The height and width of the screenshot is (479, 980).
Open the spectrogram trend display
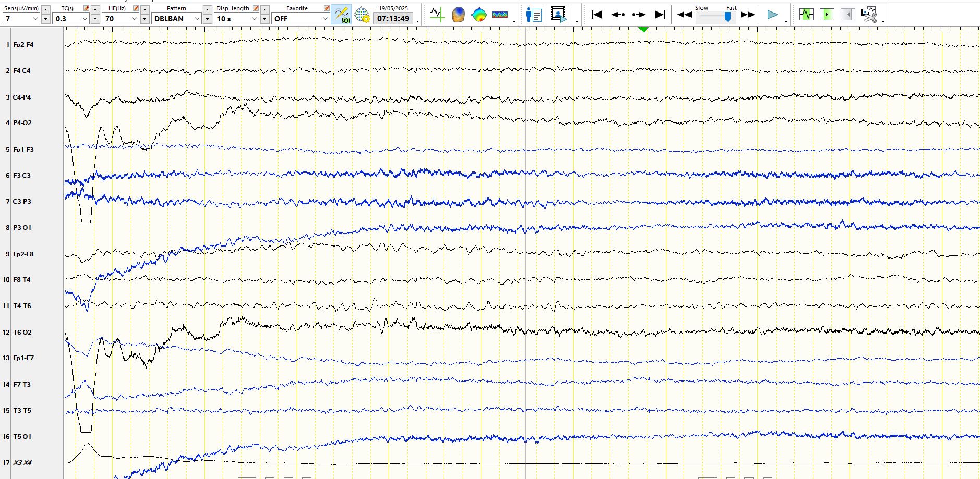pyautogui.click(x=500, y=15)
